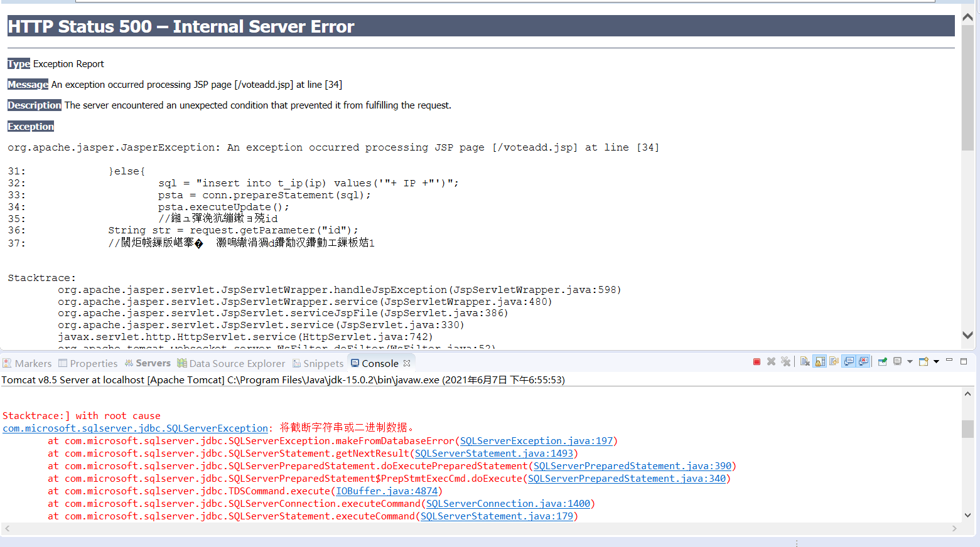Terminate the Tomcat server with red stop icon
The width and height of the screenshot is (980, 547).
[757, 361]
